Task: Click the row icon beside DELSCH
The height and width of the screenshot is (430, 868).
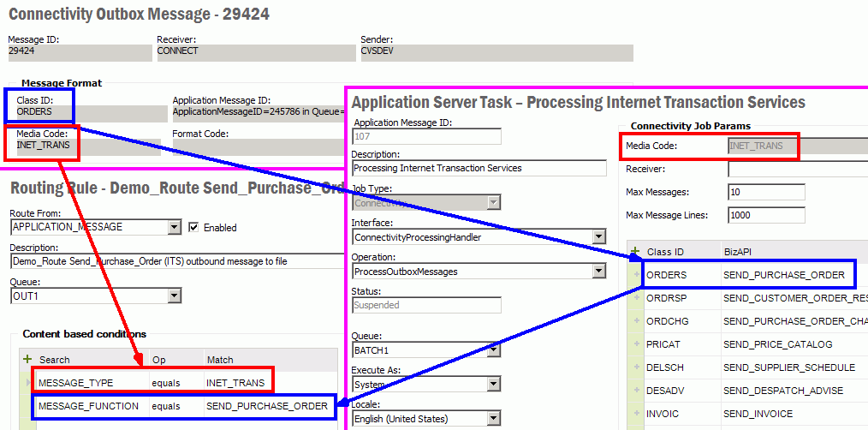Action: point(635,367)
